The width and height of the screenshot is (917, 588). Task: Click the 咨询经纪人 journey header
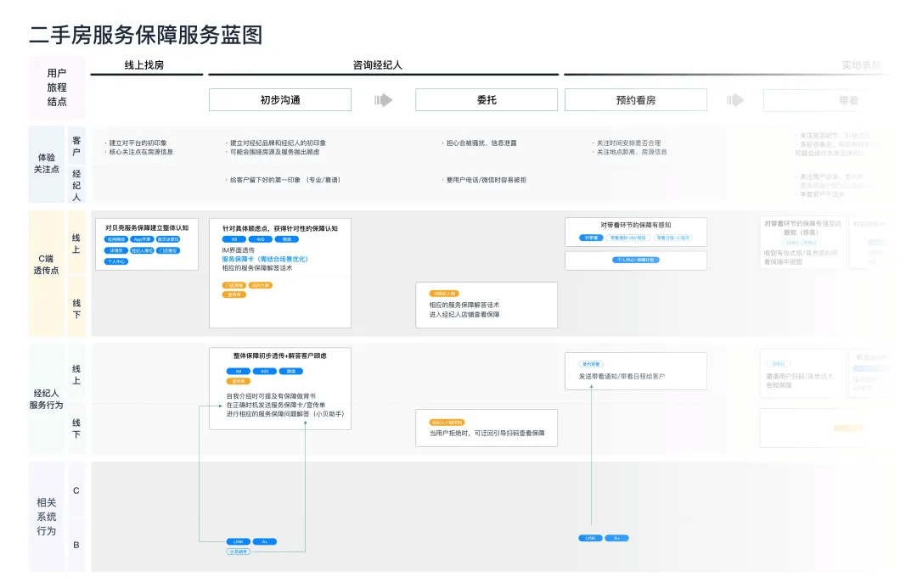[377, 64]
